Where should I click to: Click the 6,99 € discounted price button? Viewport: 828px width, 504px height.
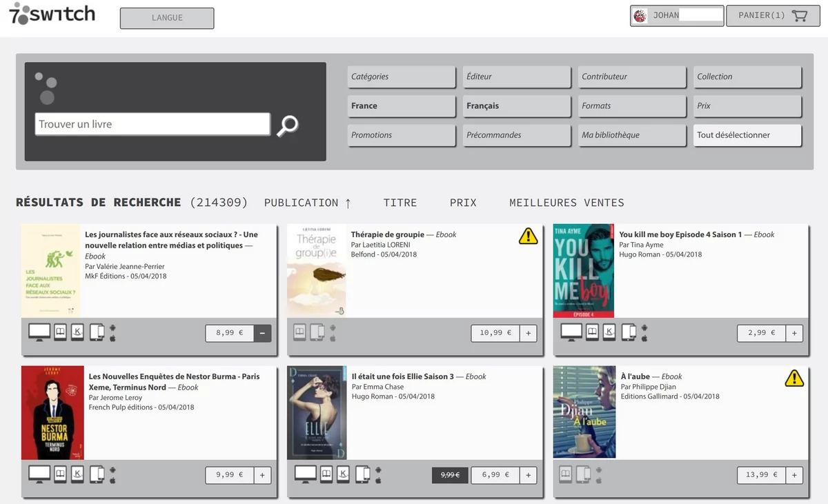click(x=495, y=475)
